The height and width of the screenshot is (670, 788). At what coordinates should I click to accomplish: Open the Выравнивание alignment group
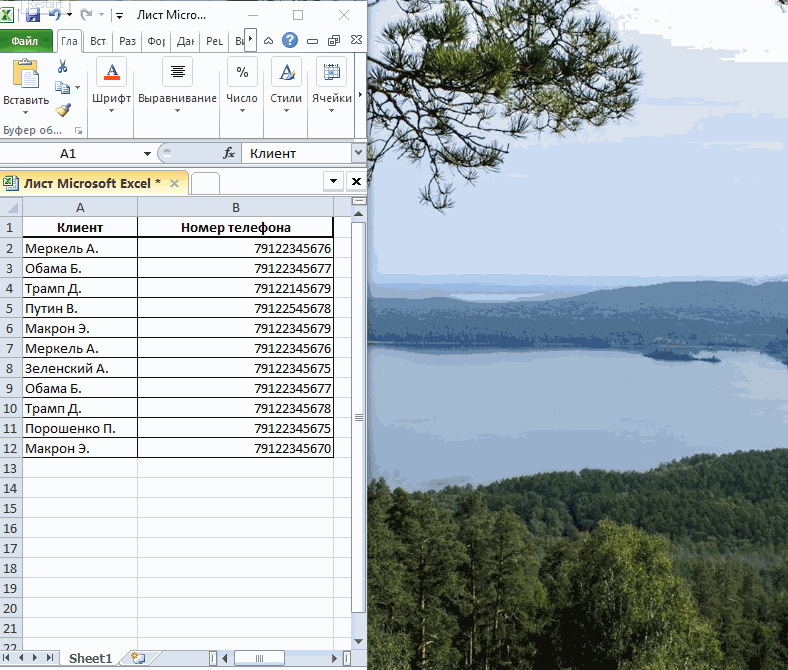(177, 85)
